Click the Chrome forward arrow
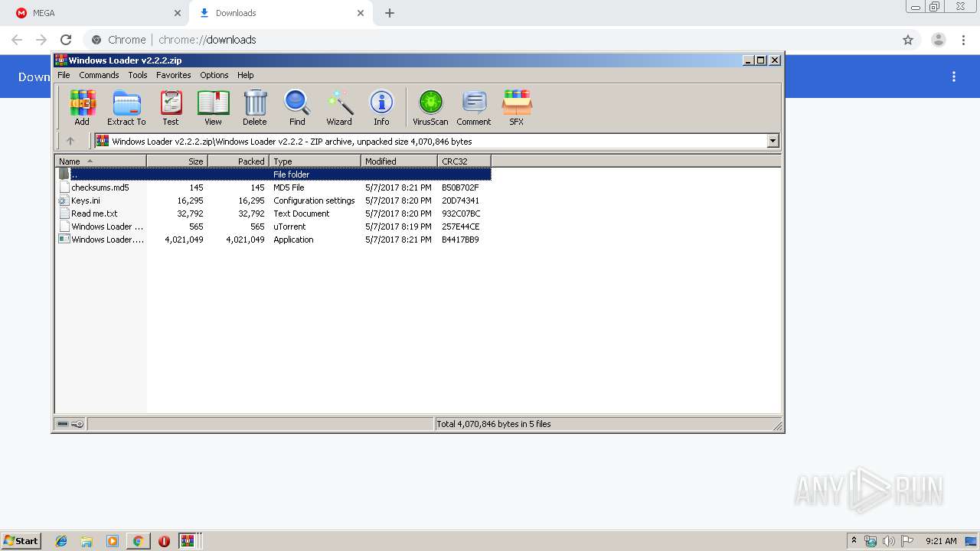The image size is (980, 551). click(x=41, y=40)
